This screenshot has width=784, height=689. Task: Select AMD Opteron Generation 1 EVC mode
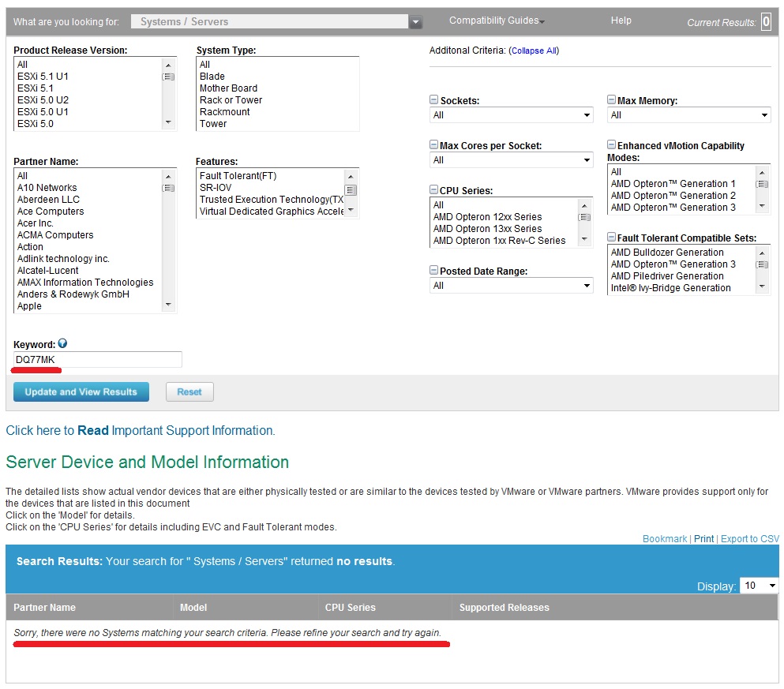673,183
